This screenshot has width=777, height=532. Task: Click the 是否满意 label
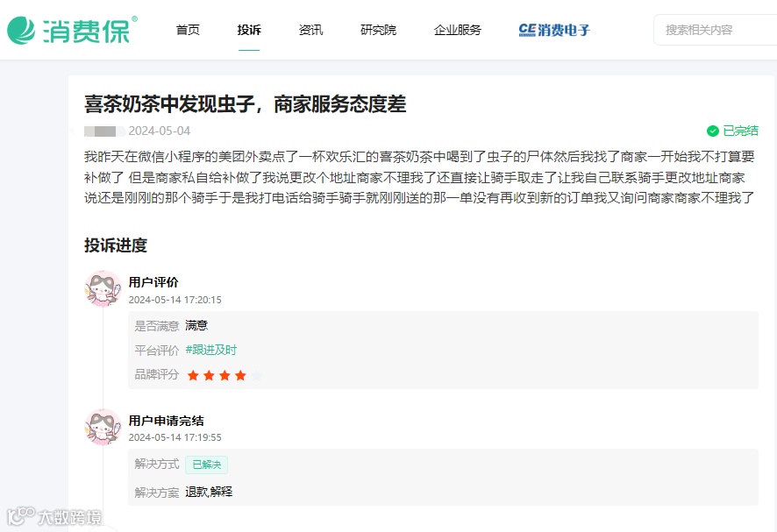click(x=157, y=326)
